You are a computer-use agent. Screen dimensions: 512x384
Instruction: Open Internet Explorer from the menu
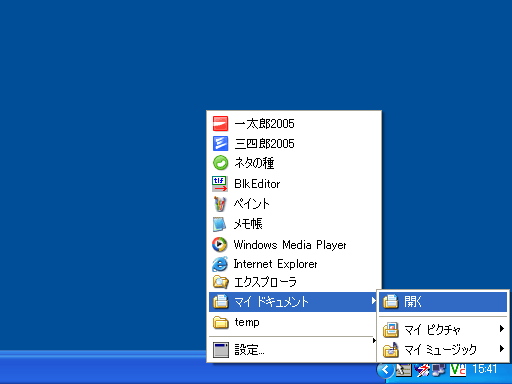point(293,264)
